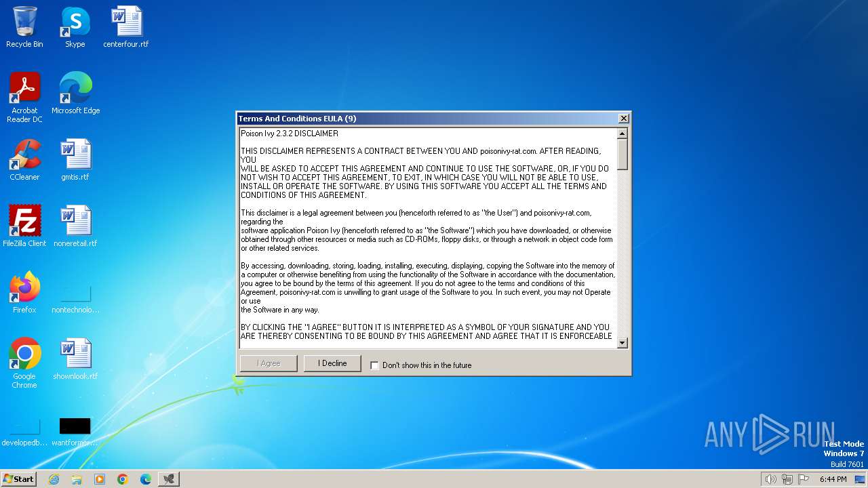Switch to the Poison Ivy taskbar item

(169, 479)
